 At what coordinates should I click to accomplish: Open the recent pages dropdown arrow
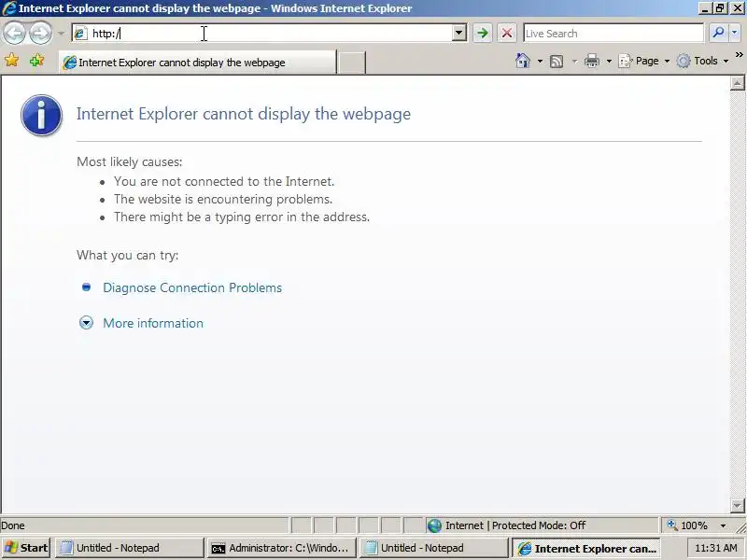click(x=61, y=34)
